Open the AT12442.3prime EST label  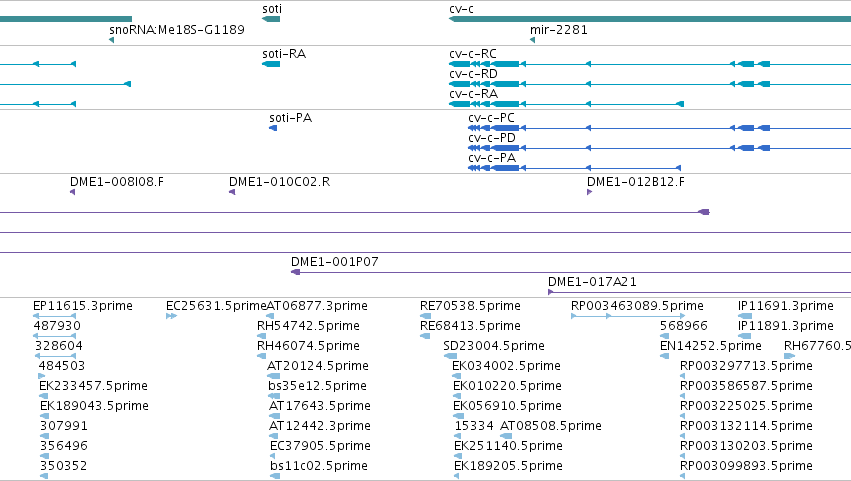click(x=320, y=426)
